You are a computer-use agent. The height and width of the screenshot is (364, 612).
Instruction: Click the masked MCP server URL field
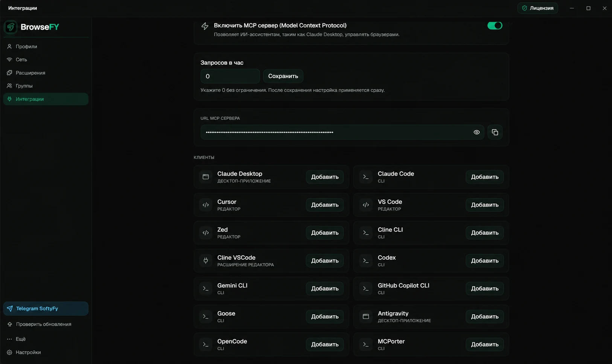pos(342,132)
